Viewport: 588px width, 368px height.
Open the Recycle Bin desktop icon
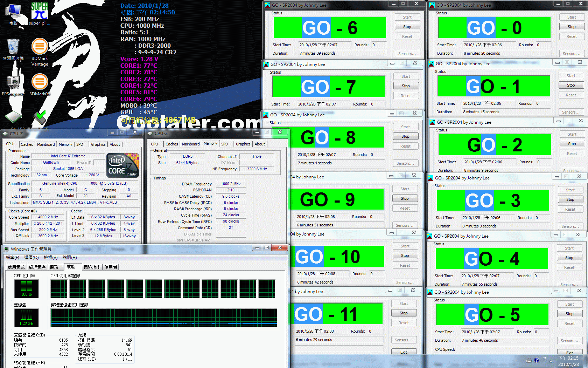(x=13, y=49)
